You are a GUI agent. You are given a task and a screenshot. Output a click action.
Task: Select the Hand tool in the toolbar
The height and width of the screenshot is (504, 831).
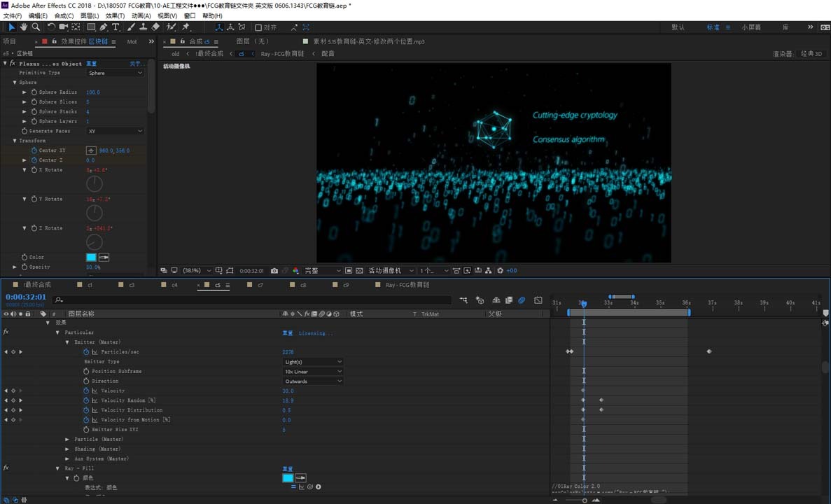pyautogui.click(x=24, y=27)
